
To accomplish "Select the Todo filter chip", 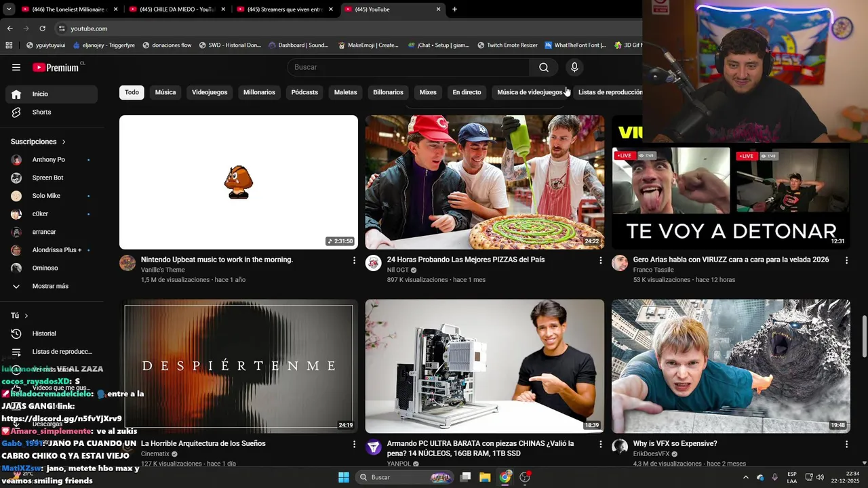I will [132, 92].
